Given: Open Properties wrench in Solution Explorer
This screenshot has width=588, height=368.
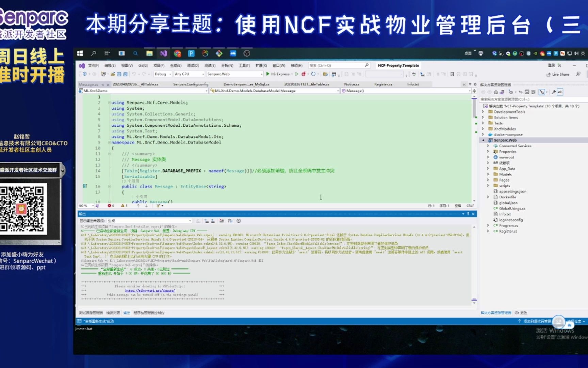Looking at the screenshot, I should [x=554, y=92].
